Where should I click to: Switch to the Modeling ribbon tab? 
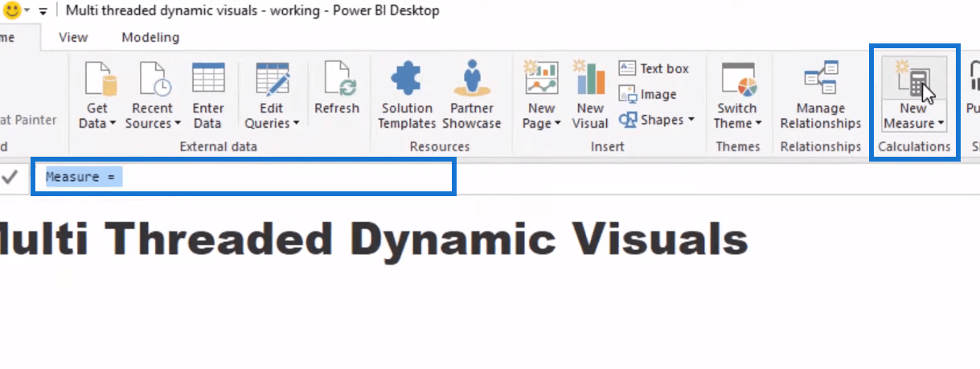[x=150, y=38]
